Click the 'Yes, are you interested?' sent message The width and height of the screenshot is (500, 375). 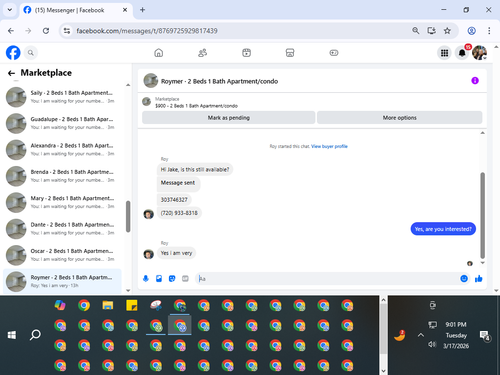443,229
